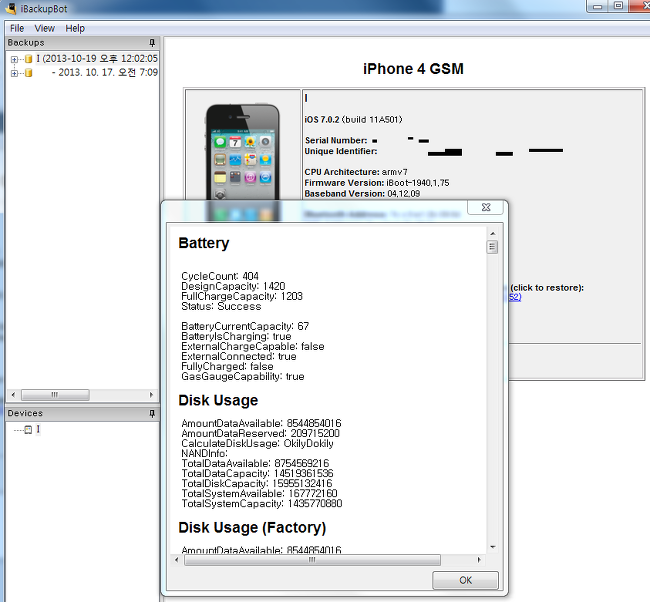This screenshot has width=650, height=602.
Task: Click the 'GasGaugeCapability: true' line
Action: click(243, 376)
